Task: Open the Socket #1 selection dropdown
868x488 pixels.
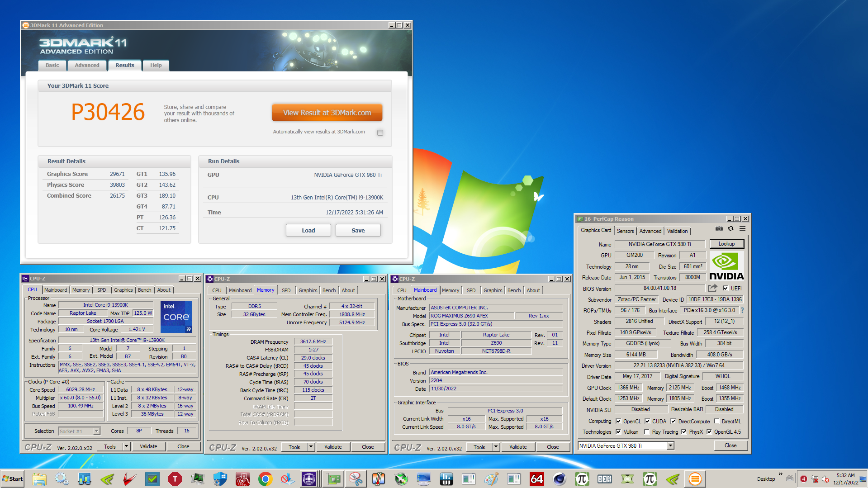Action: pyautogui.click(x=96, y=431)
